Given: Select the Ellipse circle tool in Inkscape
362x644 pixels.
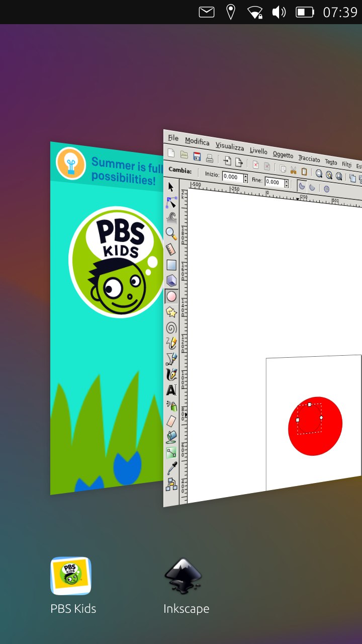Looking at the screenshot, I should (x=171, y=296).
